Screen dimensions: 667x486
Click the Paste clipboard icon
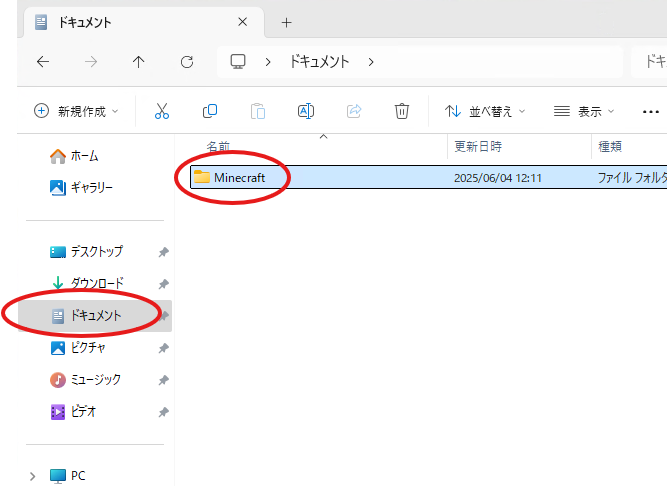(258, 111)
